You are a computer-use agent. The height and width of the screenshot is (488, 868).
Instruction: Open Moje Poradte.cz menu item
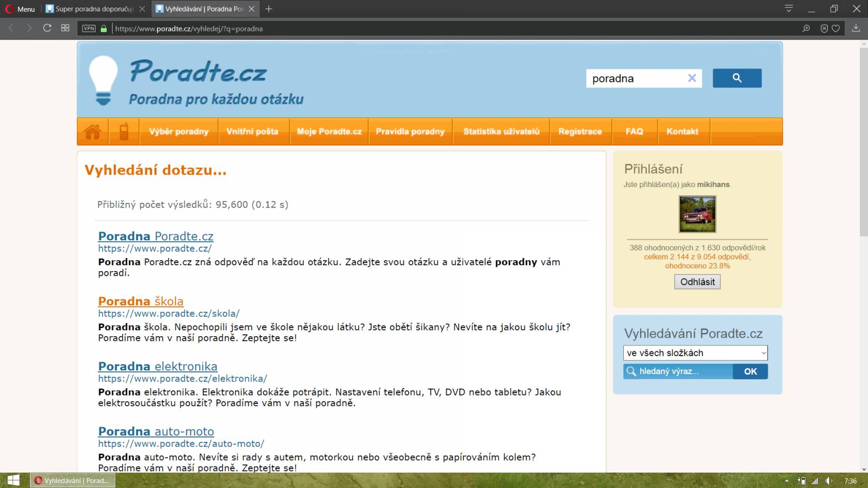point(329,131)
